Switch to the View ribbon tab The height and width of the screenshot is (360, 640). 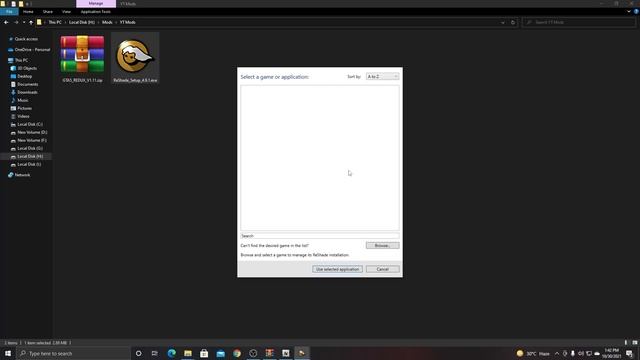tap(66, 11)
